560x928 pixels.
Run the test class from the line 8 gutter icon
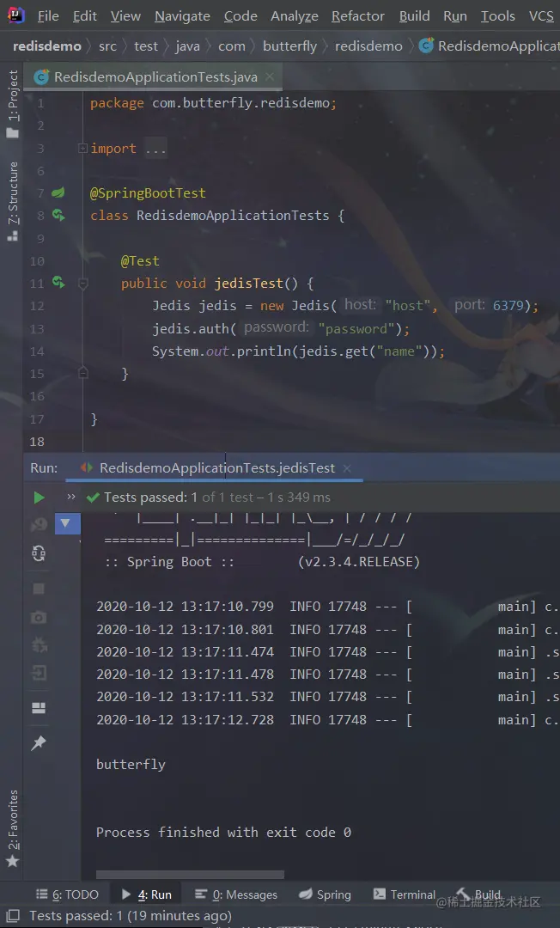(58, 216)
